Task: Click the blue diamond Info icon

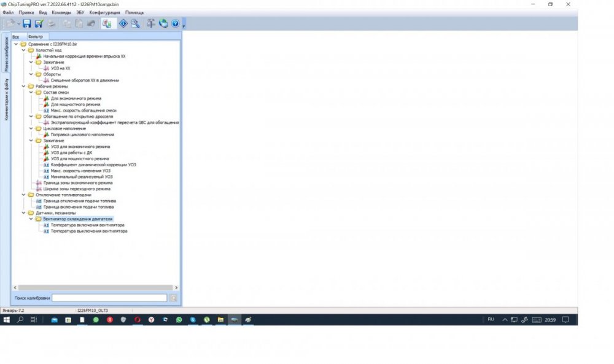Action: pos(123,23)
